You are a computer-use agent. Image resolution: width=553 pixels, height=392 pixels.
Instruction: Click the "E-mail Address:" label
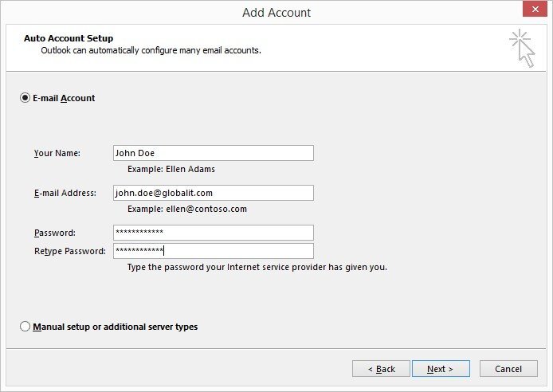coord(65,193)
